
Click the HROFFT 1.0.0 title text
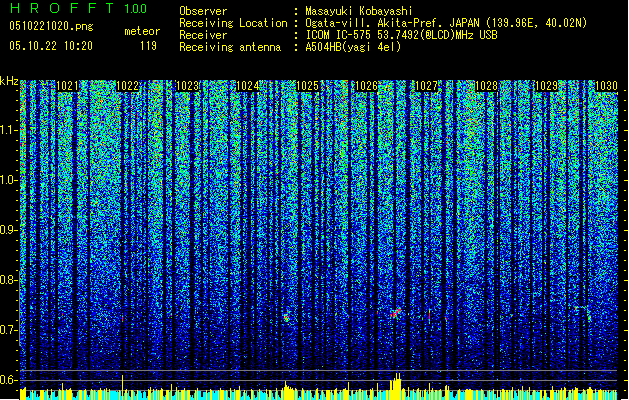coord(79,8)
